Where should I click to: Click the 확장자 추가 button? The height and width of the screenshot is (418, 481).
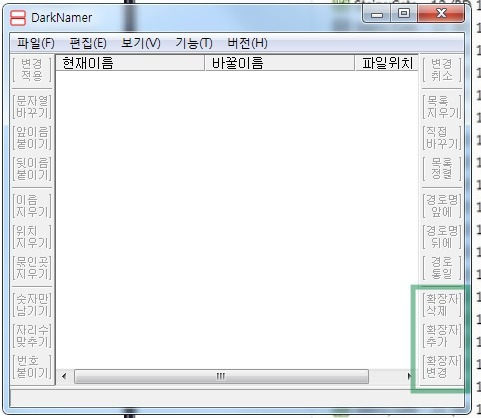442,336
